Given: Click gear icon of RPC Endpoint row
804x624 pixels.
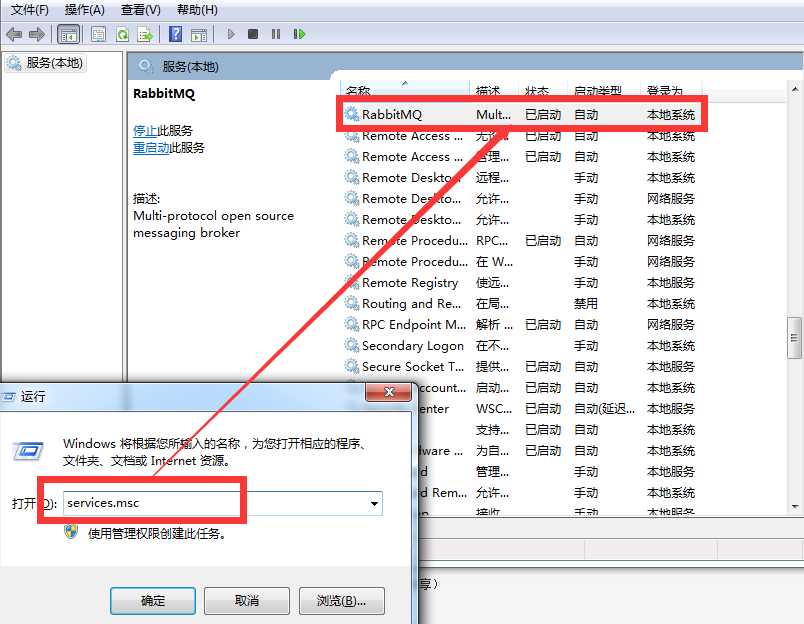Looking at the screenshot, I should point(352,324).
